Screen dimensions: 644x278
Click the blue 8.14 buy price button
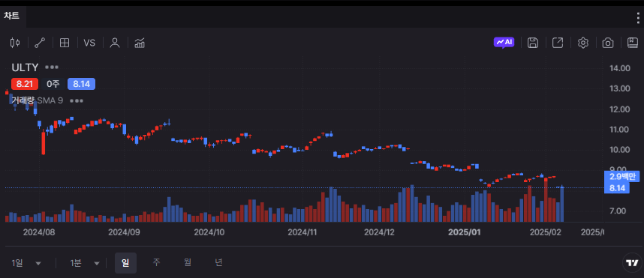(81, 84)
